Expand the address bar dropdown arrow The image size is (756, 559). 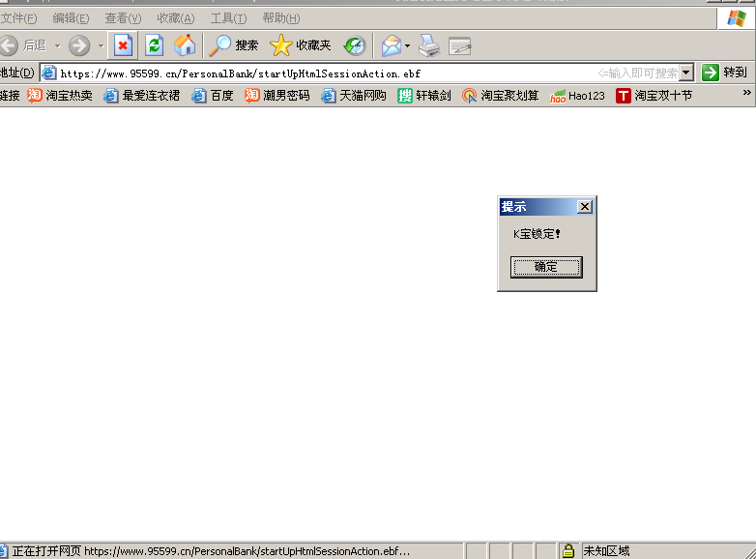[686, 73]
